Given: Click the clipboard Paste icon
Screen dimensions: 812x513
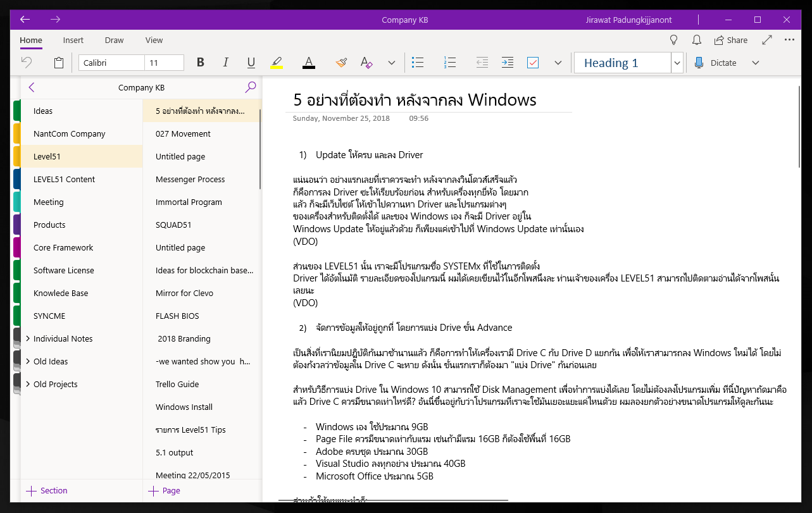Looking at the screenshot, I should (59, 63).
